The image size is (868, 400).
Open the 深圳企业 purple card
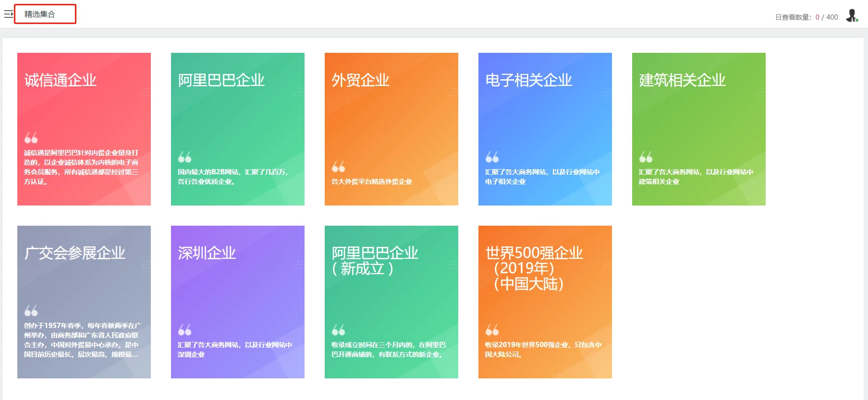(x=238, y=302)
